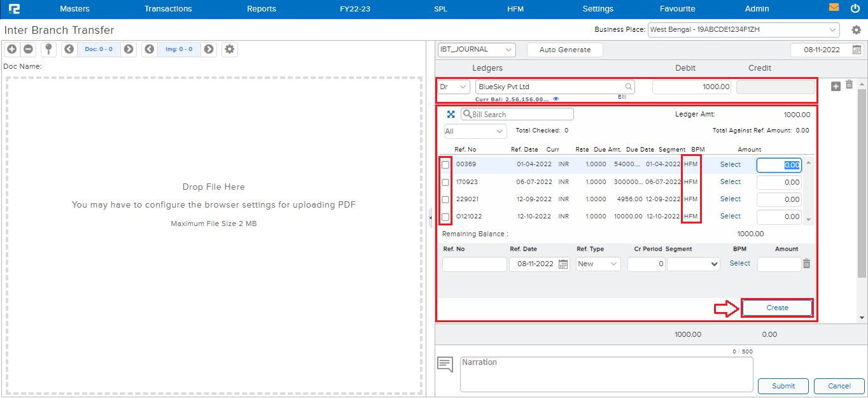The width and height of the screenshot is (868, 398).
Task: Open the Transactions menu
Action: click(168, 9)
